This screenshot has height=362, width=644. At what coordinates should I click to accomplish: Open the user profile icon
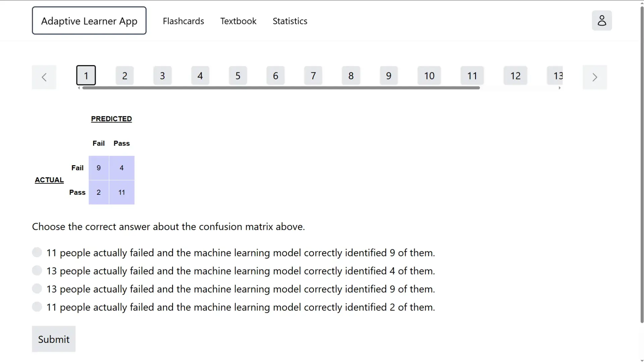(x=602, y=20)
